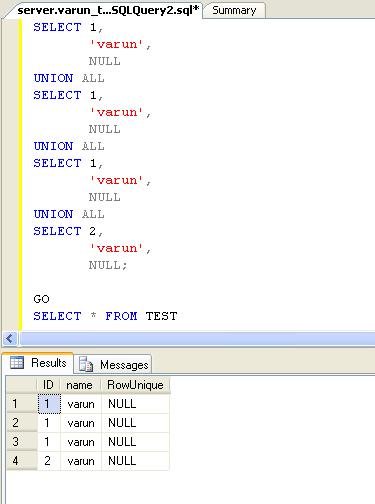375x504 pixels.
Task: Switch to the Summary tab
Action: coord(234,10)
